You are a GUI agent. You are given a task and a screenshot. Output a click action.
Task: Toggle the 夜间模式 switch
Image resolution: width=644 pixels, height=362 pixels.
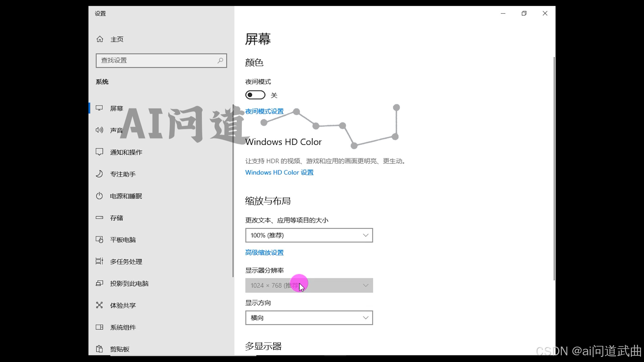click(255, 95)
